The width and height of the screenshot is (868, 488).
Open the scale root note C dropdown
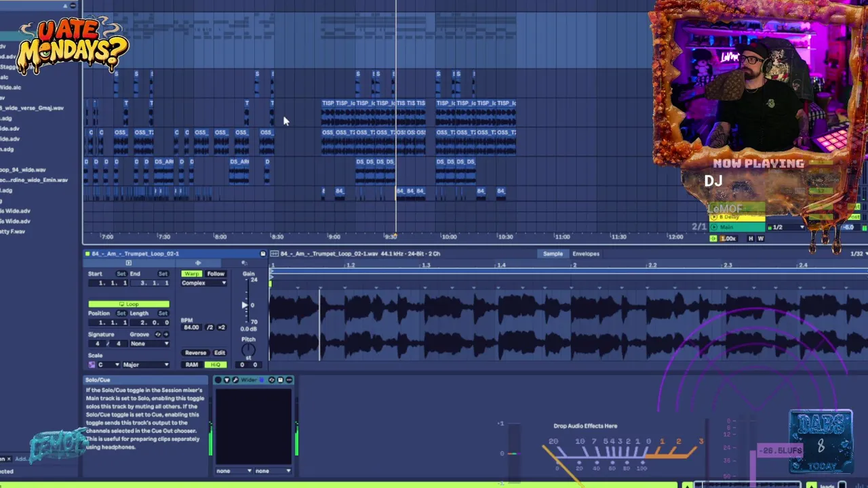tap(108, 365)
